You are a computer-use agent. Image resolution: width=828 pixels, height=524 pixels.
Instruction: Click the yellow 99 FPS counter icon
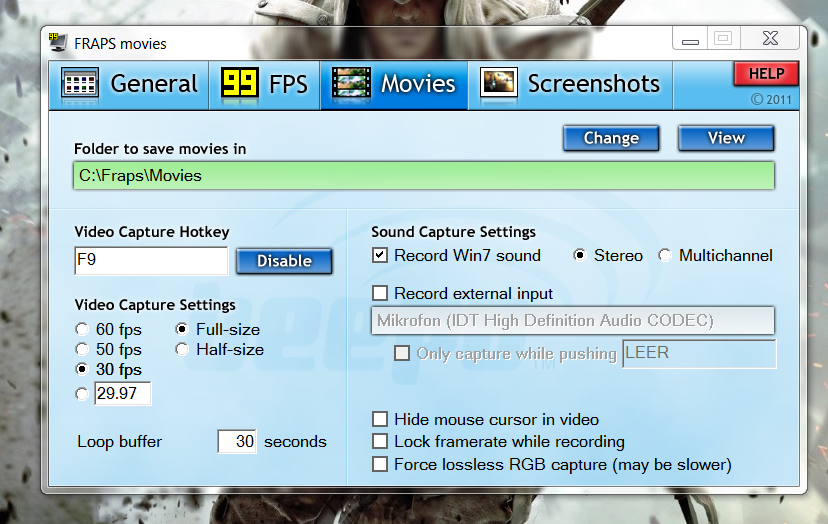click(240, 83)
